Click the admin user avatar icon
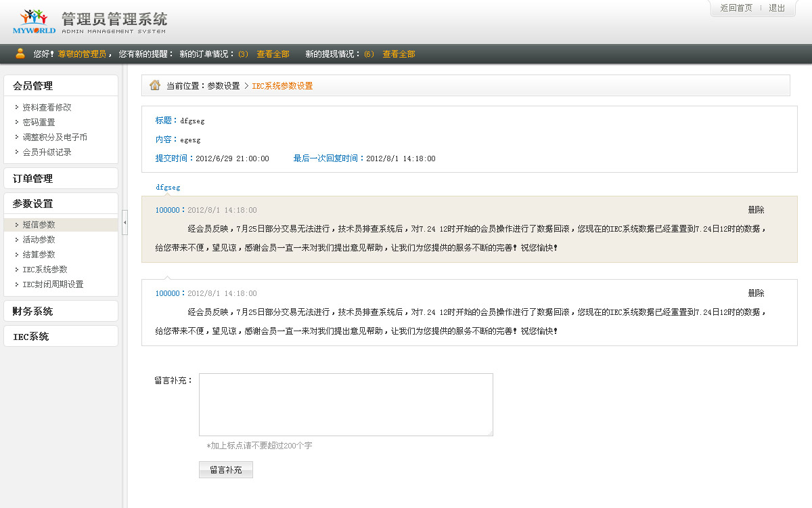The image size is (812, 508). pos(20,54)
